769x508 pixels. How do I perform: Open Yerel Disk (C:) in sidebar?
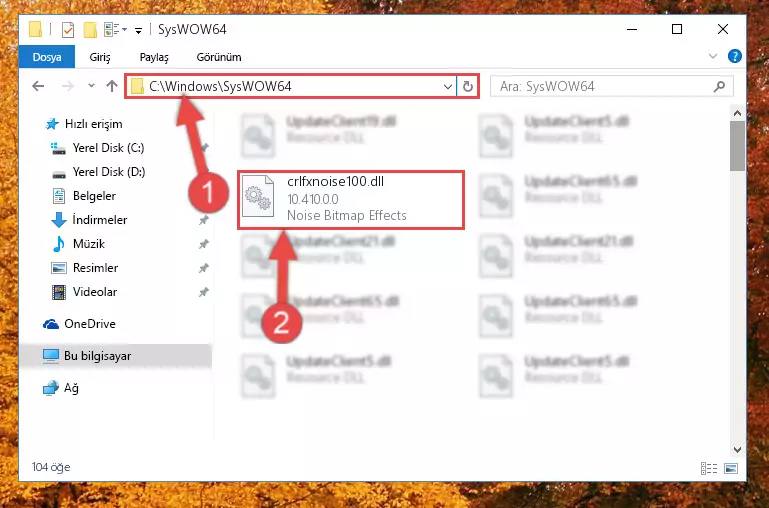coord(108,148)
